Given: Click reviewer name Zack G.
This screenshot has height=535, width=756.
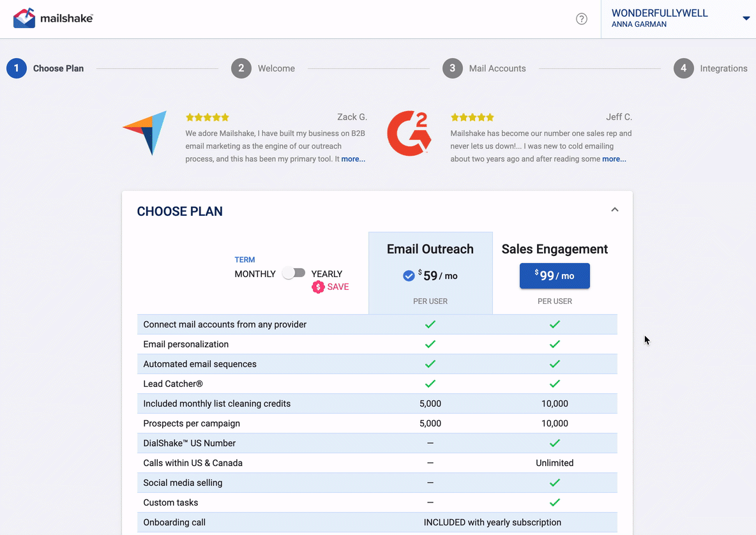Looking at the screenshot, I should coord(352,117).
